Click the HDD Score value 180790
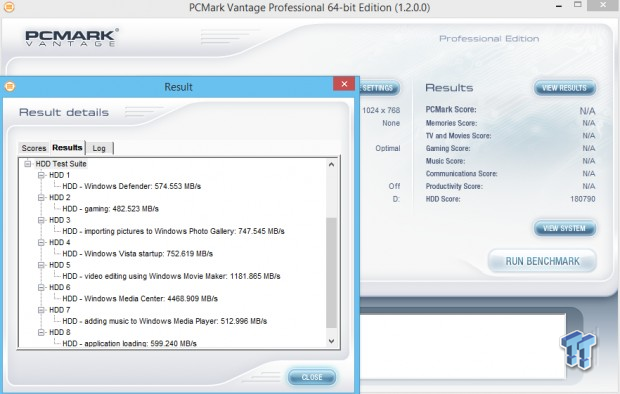 pyautogui.click(x=582, y=199)
